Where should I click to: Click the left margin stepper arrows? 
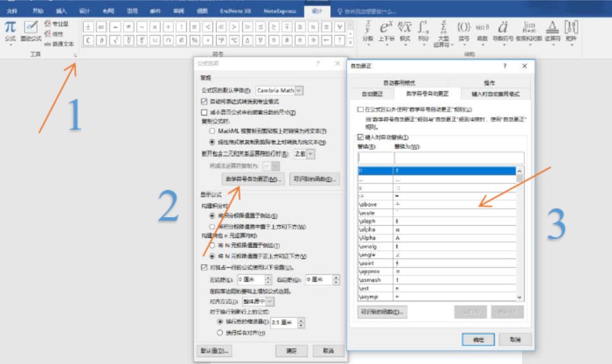tap(268, 280)
